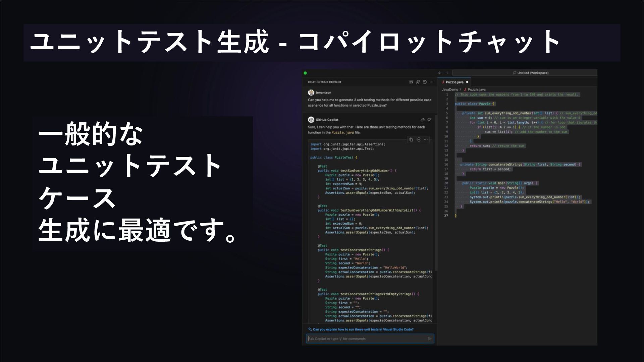
Task: Click the JavaDemo breadcrumb folder
Action: (x=449, y=89)
